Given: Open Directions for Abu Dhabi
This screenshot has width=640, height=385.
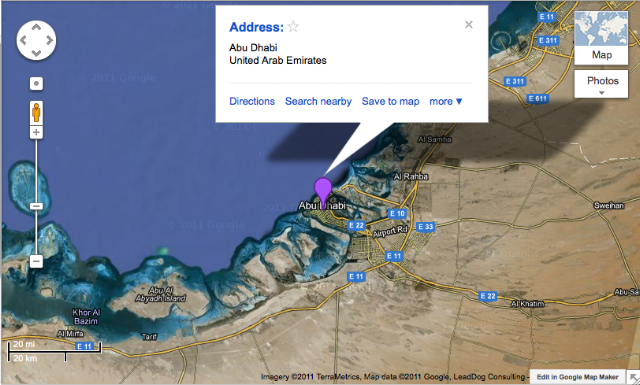Looking at the screenshot, I should [x=252, y=101].
